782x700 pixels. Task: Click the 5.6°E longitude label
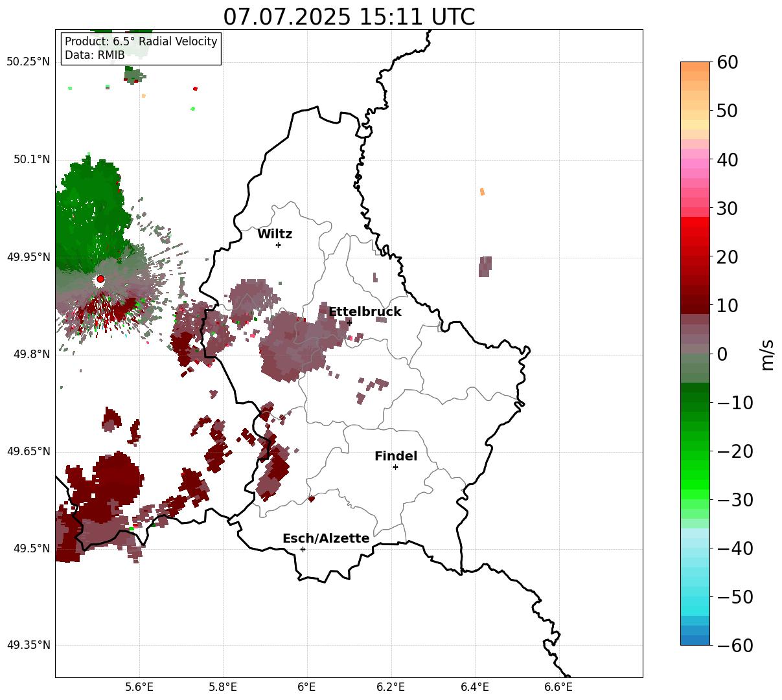[139, 687]
